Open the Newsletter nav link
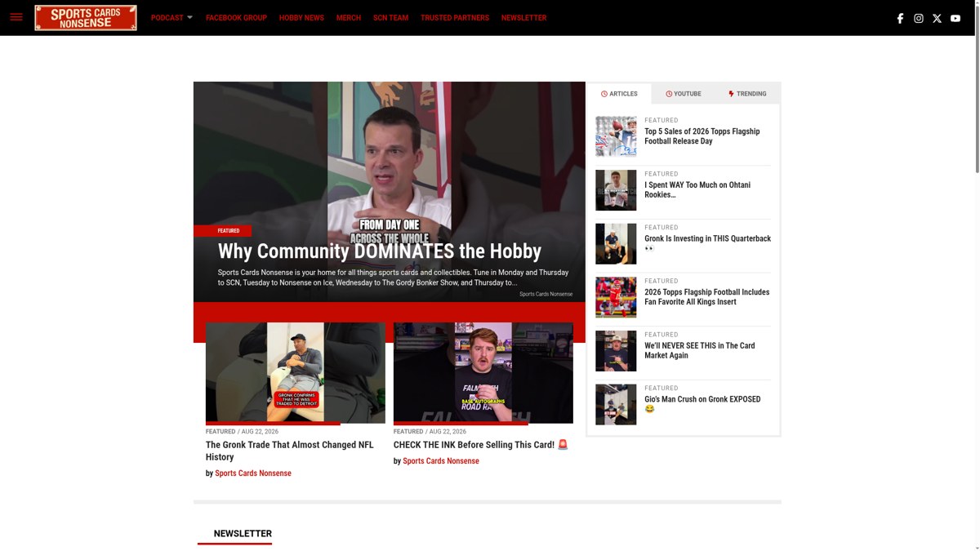Viewport: 980px width, 551px height. [x=523, y=18]
